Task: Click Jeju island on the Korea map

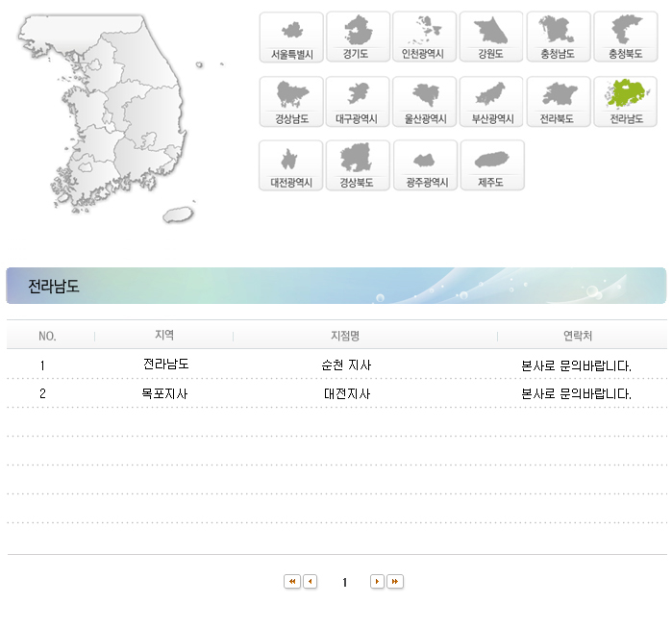Action: (x=178, y=214)
